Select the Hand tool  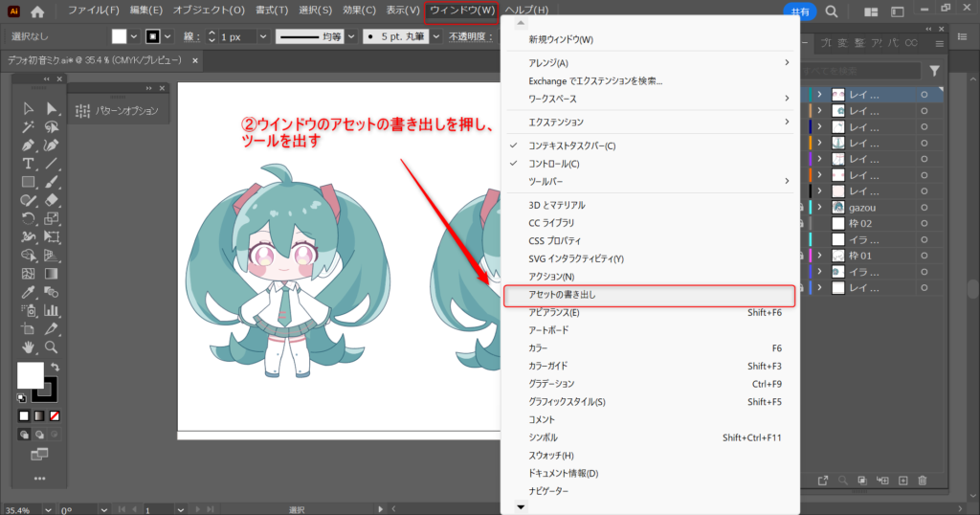click(x=28, y=347)
